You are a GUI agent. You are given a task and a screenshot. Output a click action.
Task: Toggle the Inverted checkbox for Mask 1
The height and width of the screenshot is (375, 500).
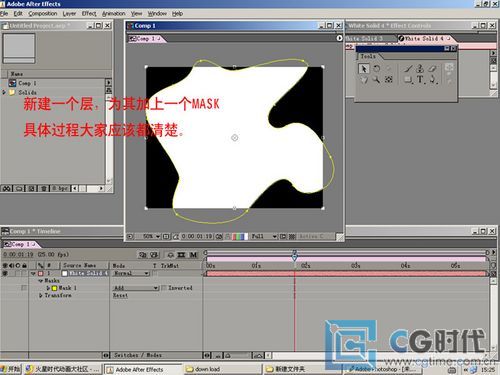(x=164, y=288)
